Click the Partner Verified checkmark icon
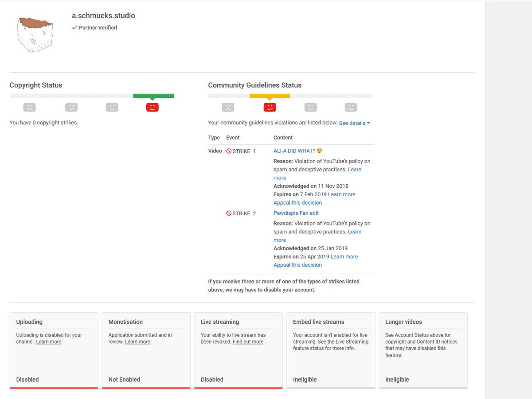This screenshot has height=399, width=532. [x=74, y=27]
